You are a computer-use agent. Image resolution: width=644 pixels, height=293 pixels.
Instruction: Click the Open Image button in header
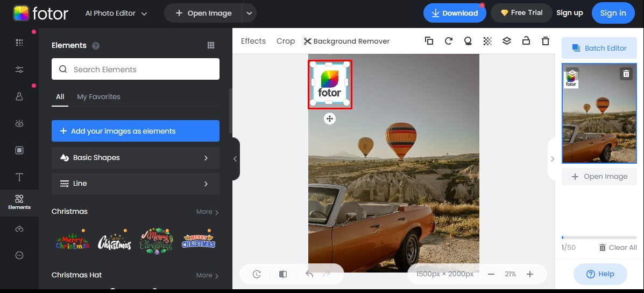203,13
